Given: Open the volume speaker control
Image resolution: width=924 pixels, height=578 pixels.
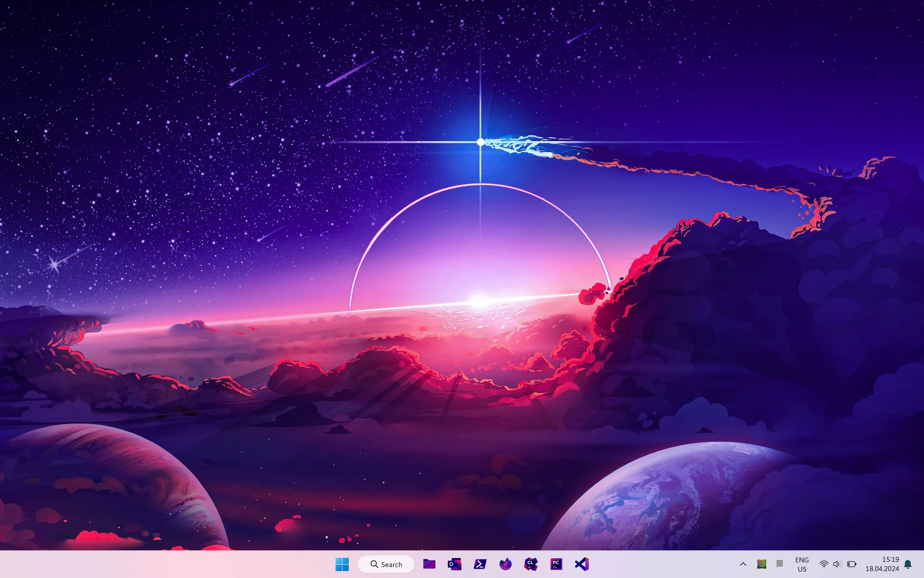Looking at the screenshot, I should pyautogui.click(x=837, y=564).
